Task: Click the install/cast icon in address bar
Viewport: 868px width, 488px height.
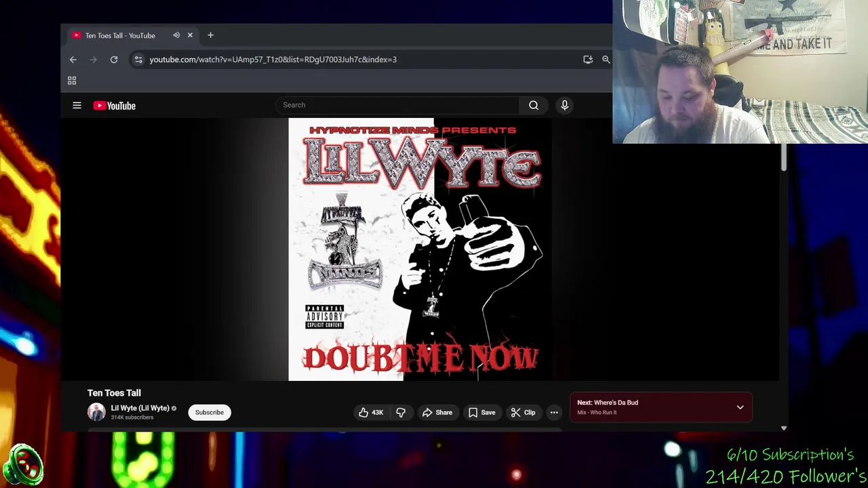Action: click(588, 60)
